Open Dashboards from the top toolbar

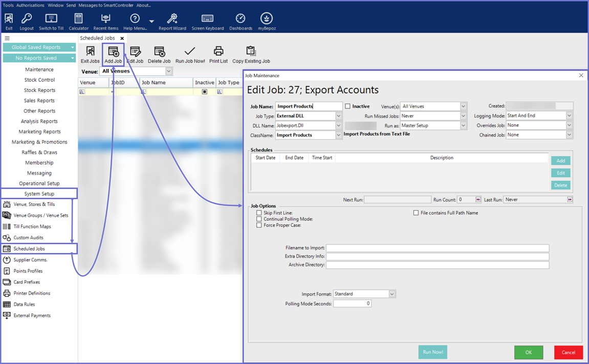click(241, 19)
